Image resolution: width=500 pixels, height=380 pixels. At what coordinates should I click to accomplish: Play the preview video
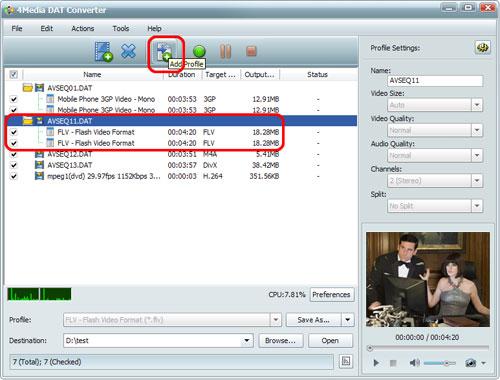click(376, 363)
